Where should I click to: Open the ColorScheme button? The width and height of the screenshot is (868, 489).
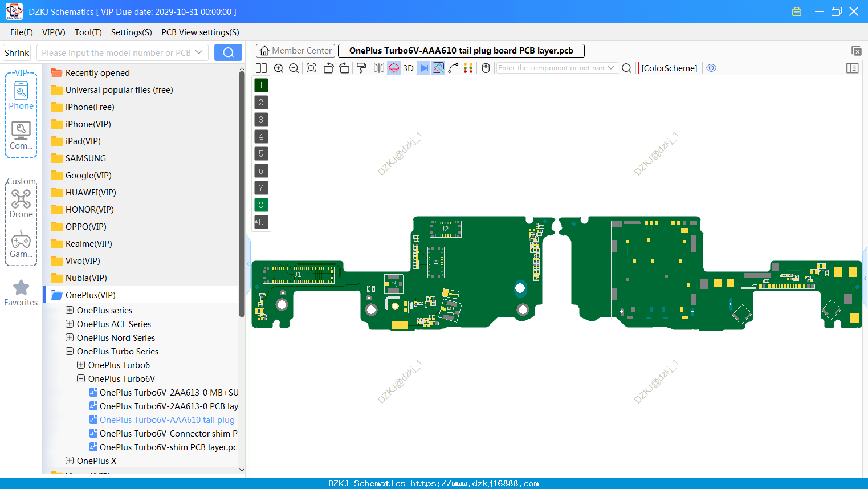[x=669, y=68]
